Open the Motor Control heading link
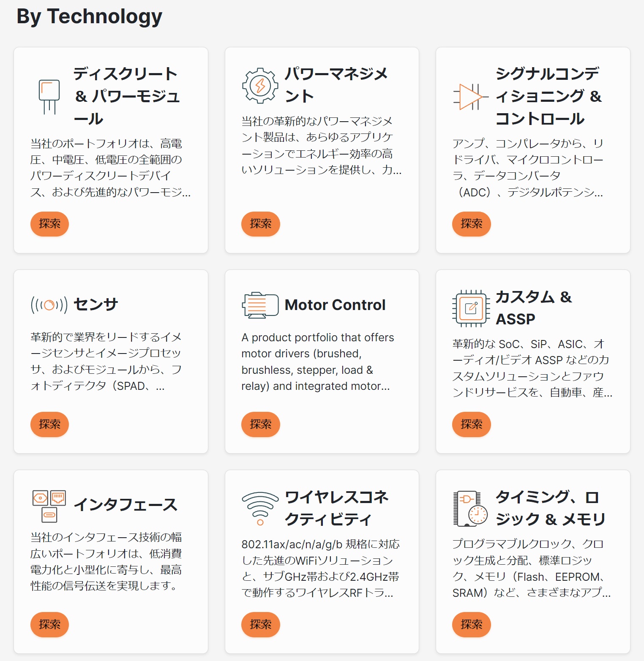644x661 pixels. [x=335, y=305]
